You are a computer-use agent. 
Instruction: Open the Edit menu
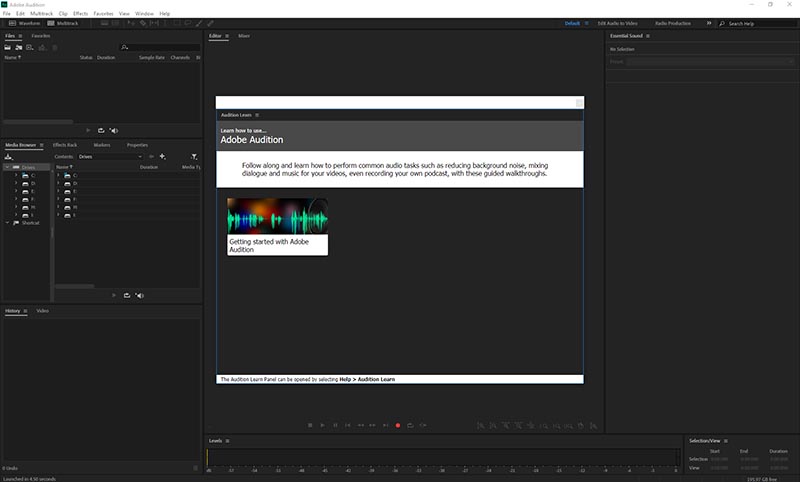click(20, 14)
